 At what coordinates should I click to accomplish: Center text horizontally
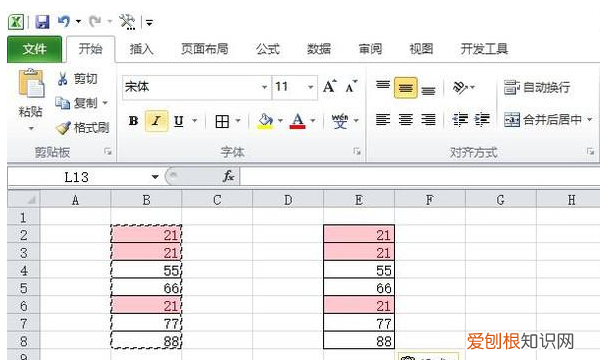[406, 120]
